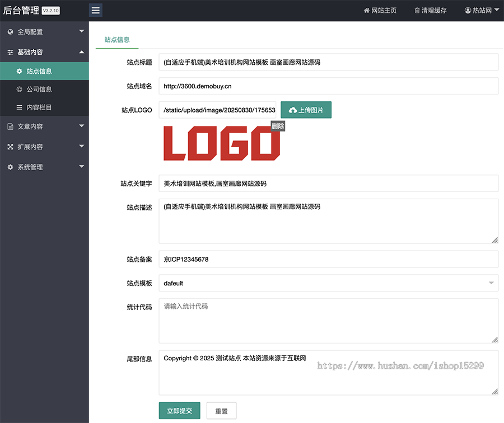Click the 站点标题 label
The height and width of the screenshot is (423, 504).
(x=139, y=62)
